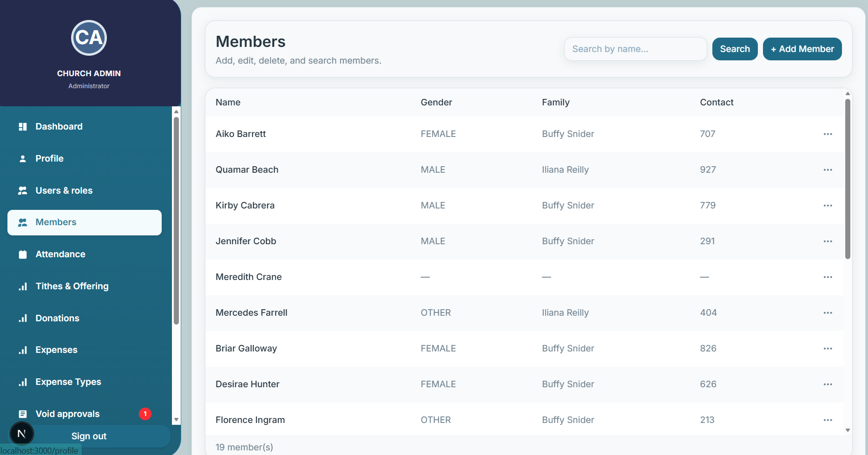Open the Next.js dev tools badge
The image size is (868, 455).
coord(21,434)
